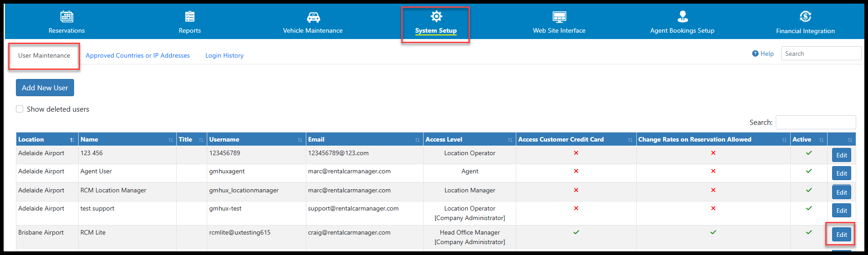
Task: Click the Agent Bookings Setup person icon
Action: pyautogui.click(x=683, y=17)
